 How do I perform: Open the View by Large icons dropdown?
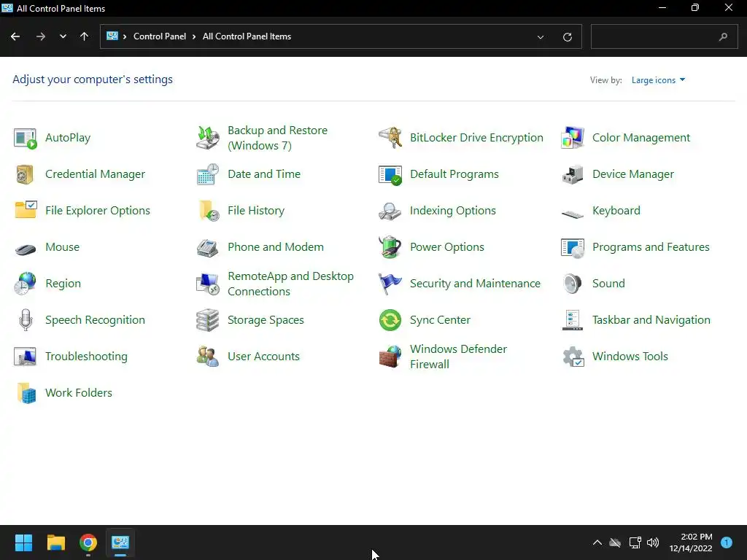[659, 80]
